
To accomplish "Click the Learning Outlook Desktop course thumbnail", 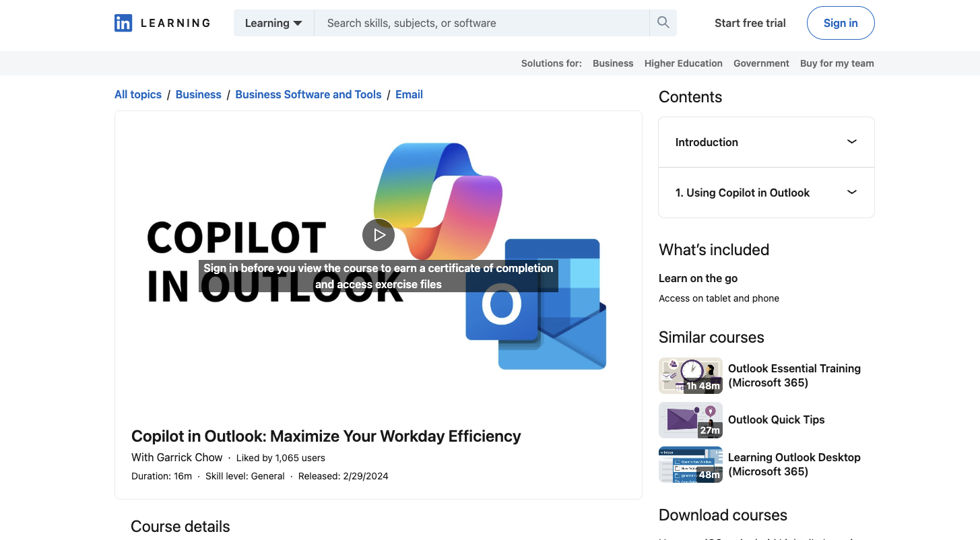I will (x=690, y=465).
